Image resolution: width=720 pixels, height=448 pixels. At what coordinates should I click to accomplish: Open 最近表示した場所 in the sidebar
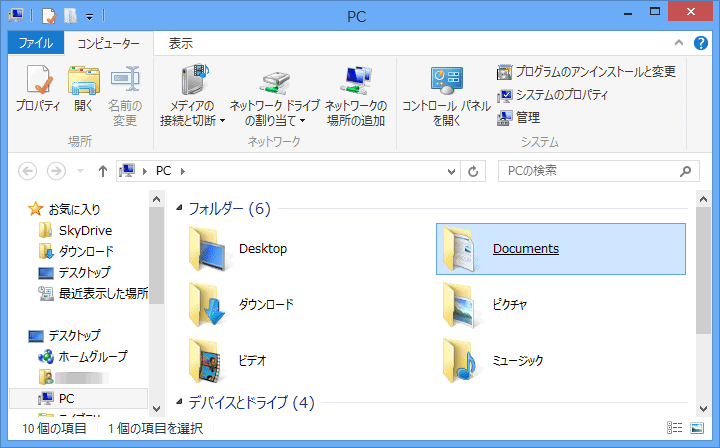click(93, 293)
